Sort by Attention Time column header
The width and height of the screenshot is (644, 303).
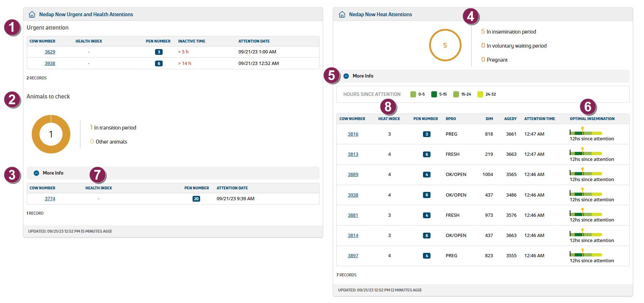540,119
